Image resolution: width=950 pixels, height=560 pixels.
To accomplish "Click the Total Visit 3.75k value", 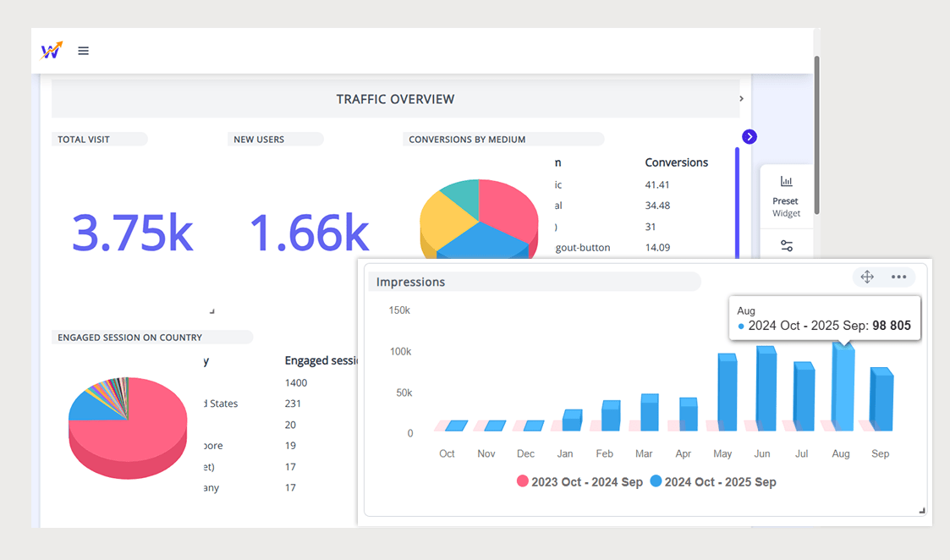I will (x=133, y=232).
